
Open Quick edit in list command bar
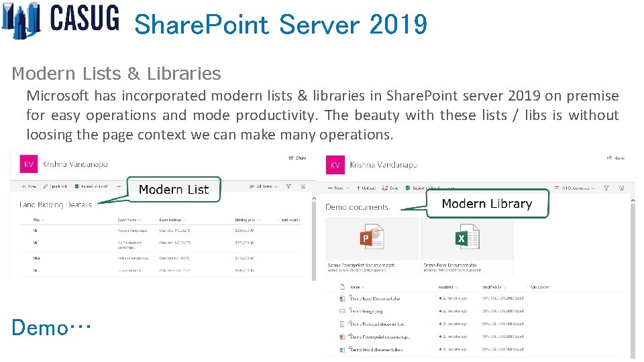point(55,186)
